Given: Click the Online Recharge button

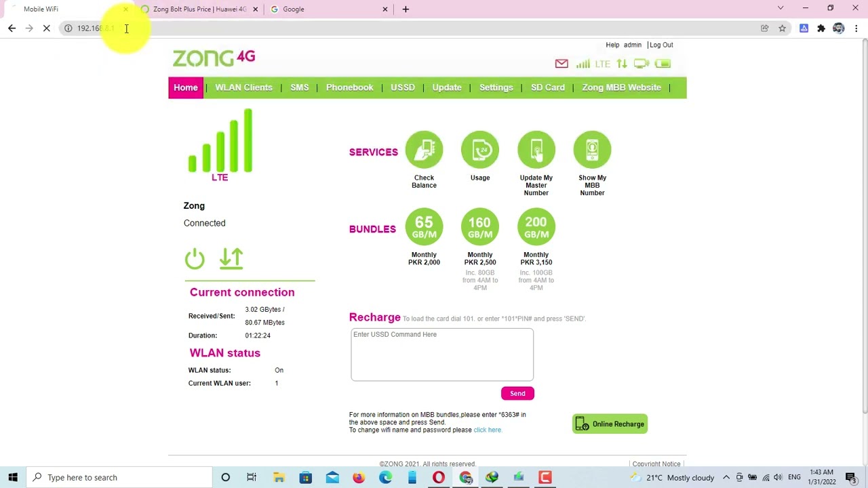Looking at the screenshot, I should point(610,424).
